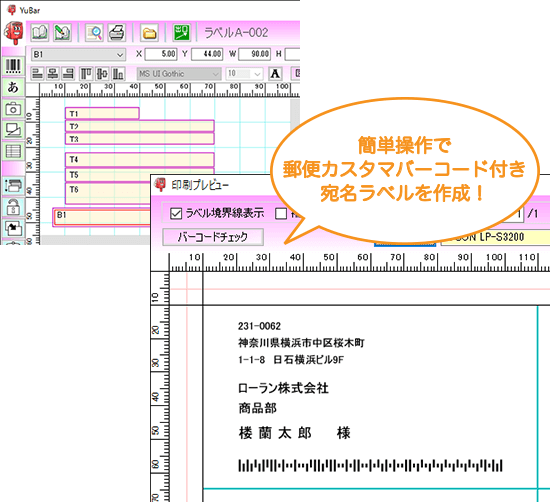Select the table grid tool
Screen dimensions: 550x502
pos(13,152)
